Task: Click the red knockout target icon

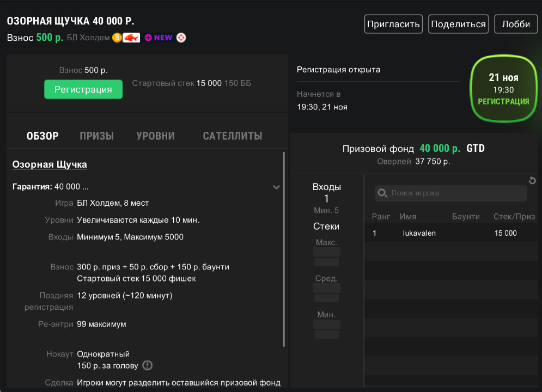Action: (x=181, y=38)
